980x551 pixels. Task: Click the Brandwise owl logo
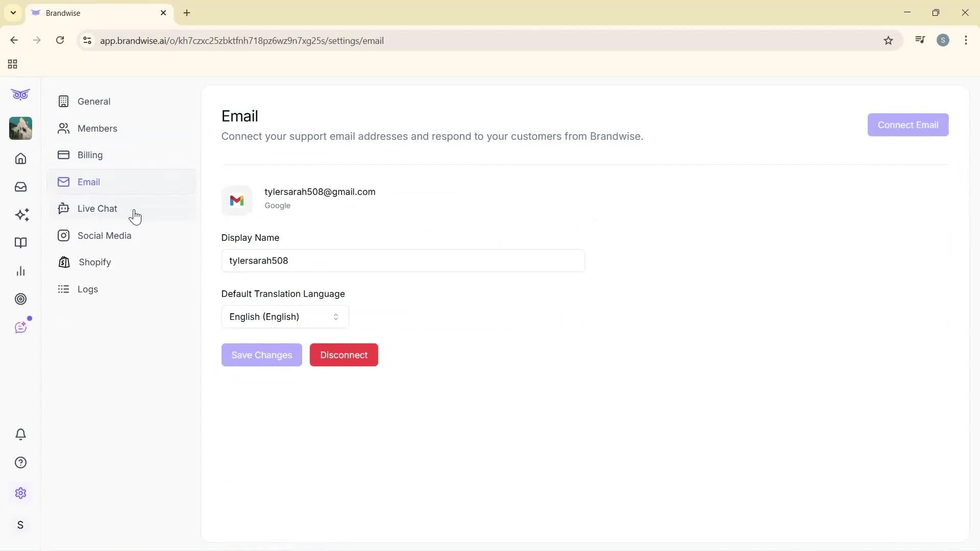(20, 94)
